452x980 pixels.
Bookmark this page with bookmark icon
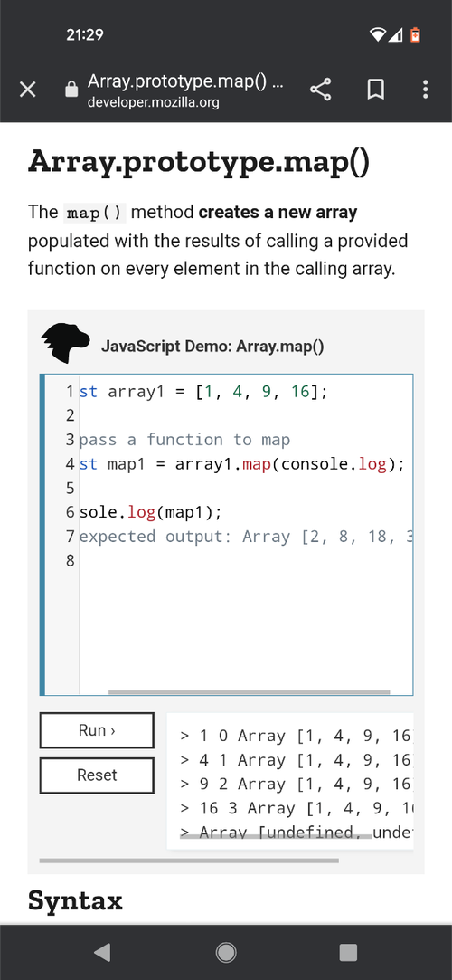pos(375,90)
